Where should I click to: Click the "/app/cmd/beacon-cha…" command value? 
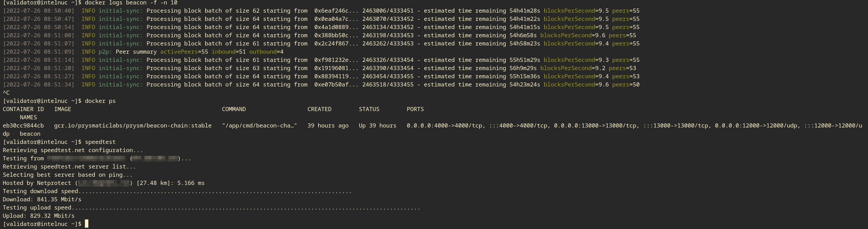(x=260, y=126)
